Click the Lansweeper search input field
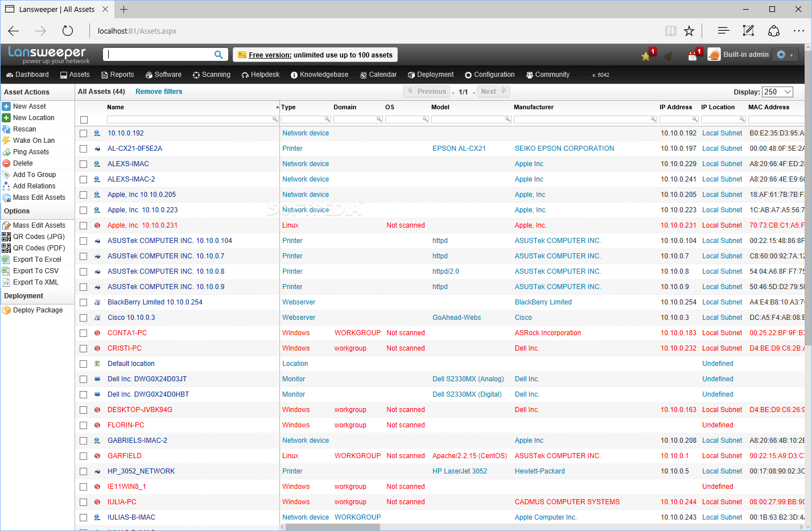 click(x=159, y=55)
